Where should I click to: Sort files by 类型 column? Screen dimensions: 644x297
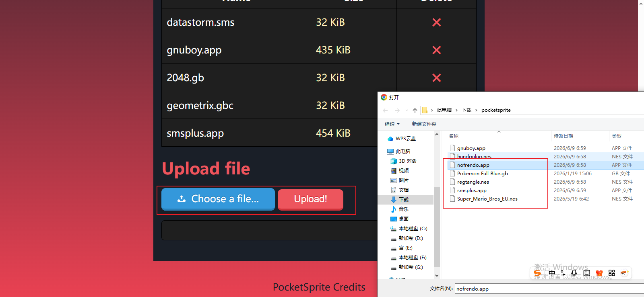tap(617, 136)
